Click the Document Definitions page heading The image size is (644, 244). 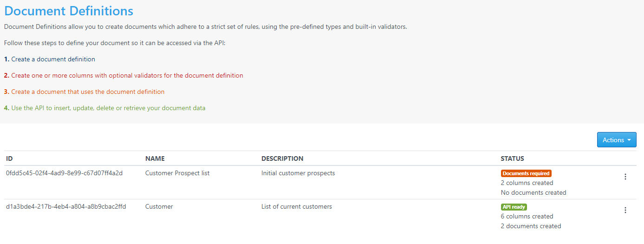point(69,11)
